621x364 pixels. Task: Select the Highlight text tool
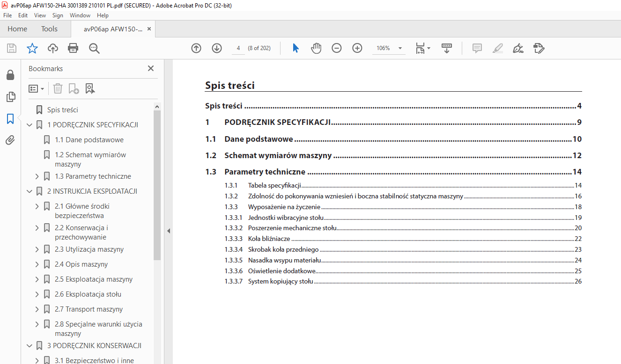click(498, 48)
